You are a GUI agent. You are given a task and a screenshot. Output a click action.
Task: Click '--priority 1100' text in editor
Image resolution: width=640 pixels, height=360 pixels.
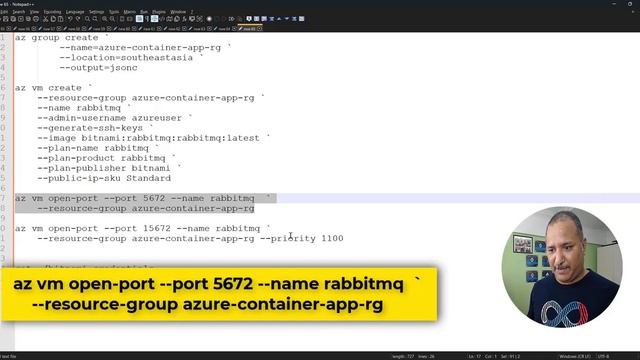coord(302,238)
